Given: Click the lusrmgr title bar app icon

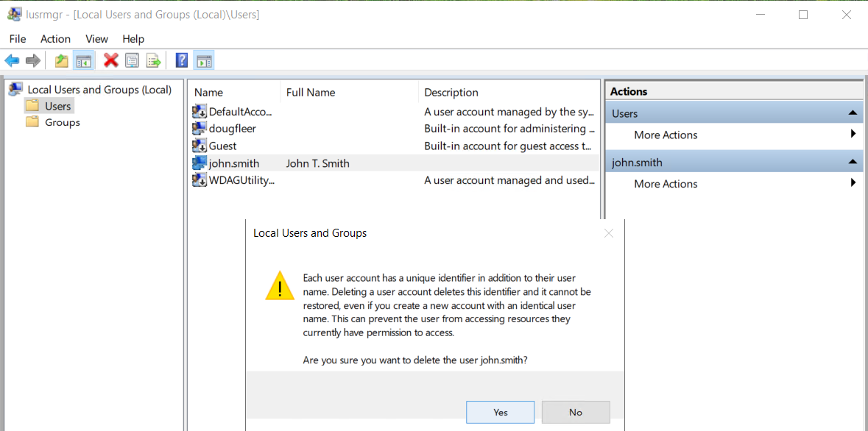Looking at the screenshot, I should click(15, 15).
